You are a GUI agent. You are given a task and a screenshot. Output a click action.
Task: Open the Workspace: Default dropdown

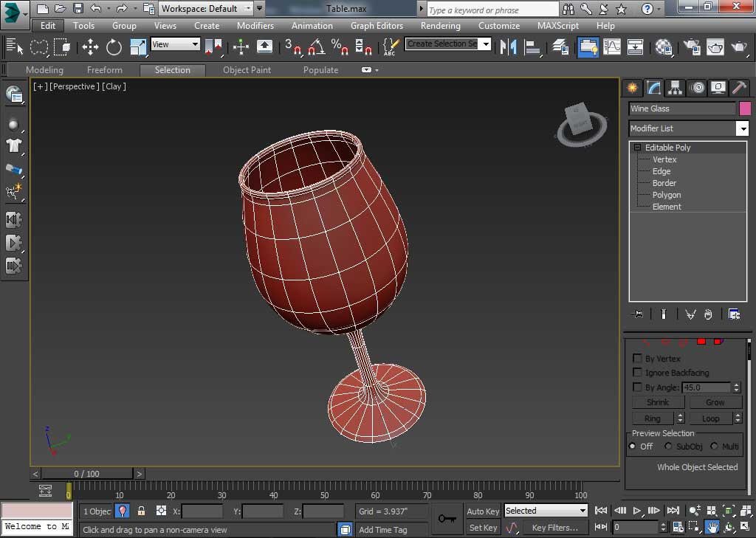point(207,9)
